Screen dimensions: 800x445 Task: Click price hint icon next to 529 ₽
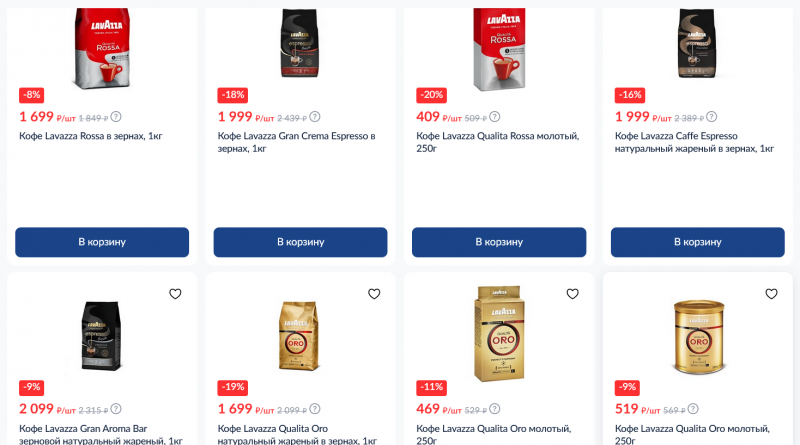click(x=494, y=409)
